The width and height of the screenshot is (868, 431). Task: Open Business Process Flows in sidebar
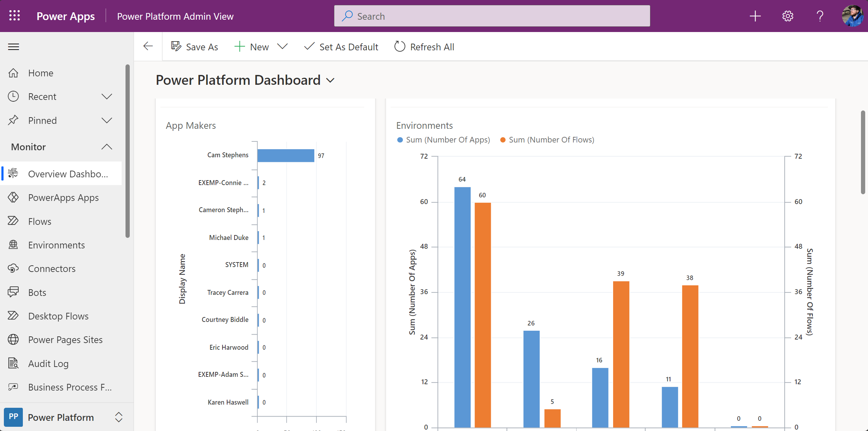click(61, 387)
